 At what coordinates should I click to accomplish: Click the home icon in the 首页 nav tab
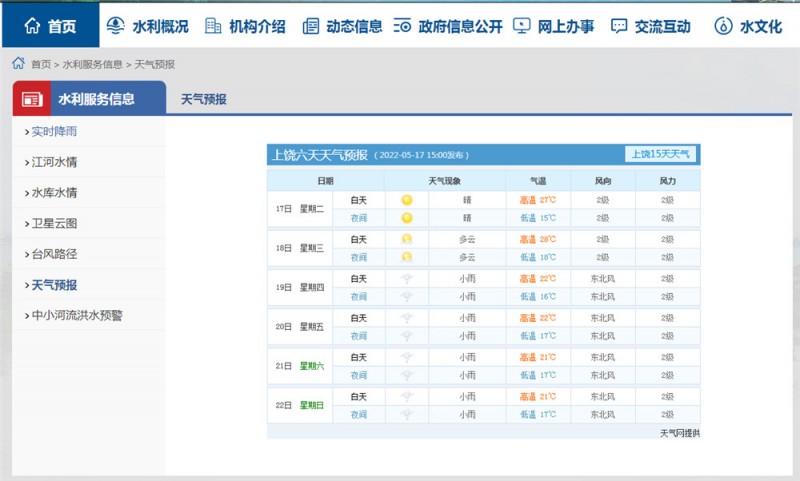coord(32,26)
